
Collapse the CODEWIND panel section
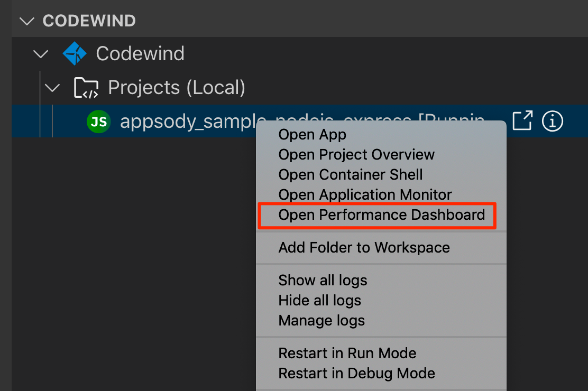click(27, 21)
